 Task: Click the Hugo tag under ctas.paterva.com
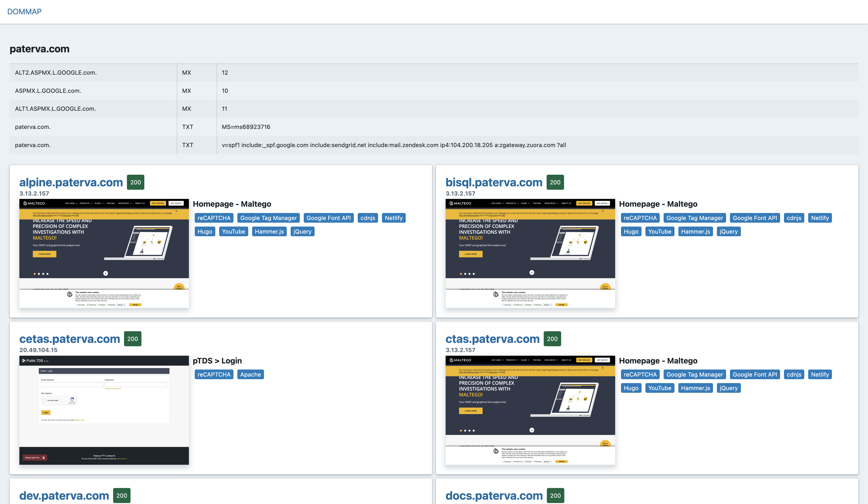(631, 388)
